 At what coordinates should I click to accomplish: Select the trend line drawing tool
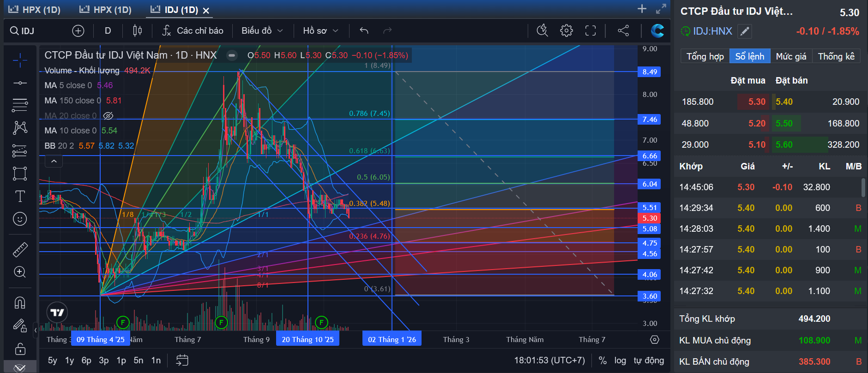[x=20, y=83]
